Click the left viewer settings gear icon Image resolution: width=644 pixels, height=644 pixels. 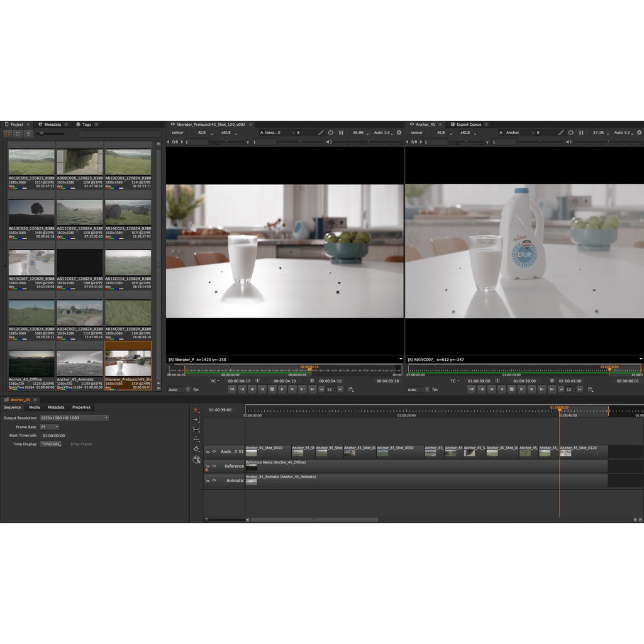tap(399, 133)
